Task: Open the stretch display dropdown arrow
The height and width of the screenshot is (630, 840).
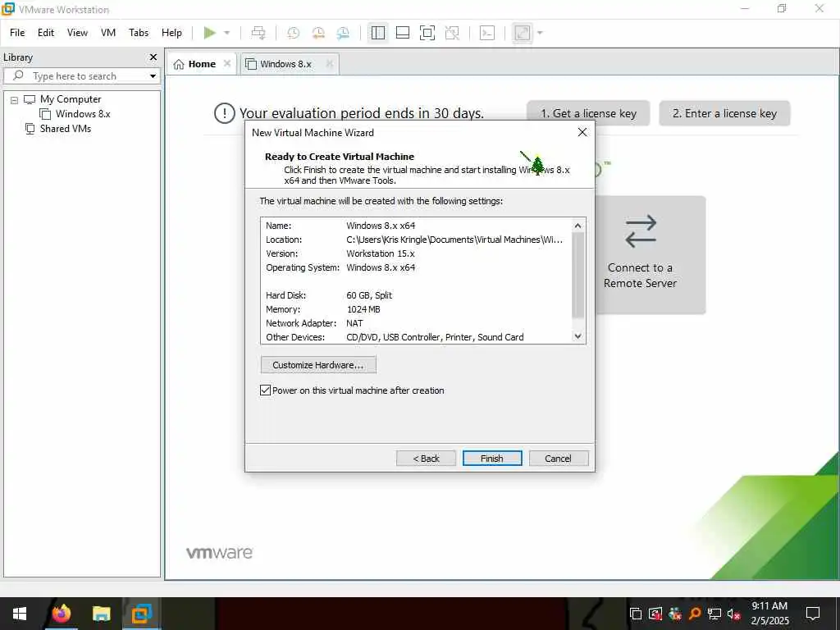Action: 540,33
